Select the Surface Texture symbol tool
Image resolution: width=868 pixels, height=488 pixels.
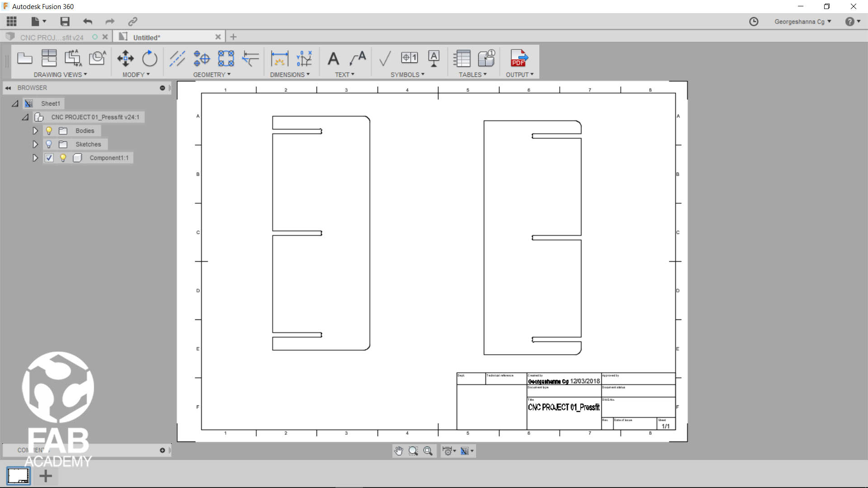tap(385, 58)
